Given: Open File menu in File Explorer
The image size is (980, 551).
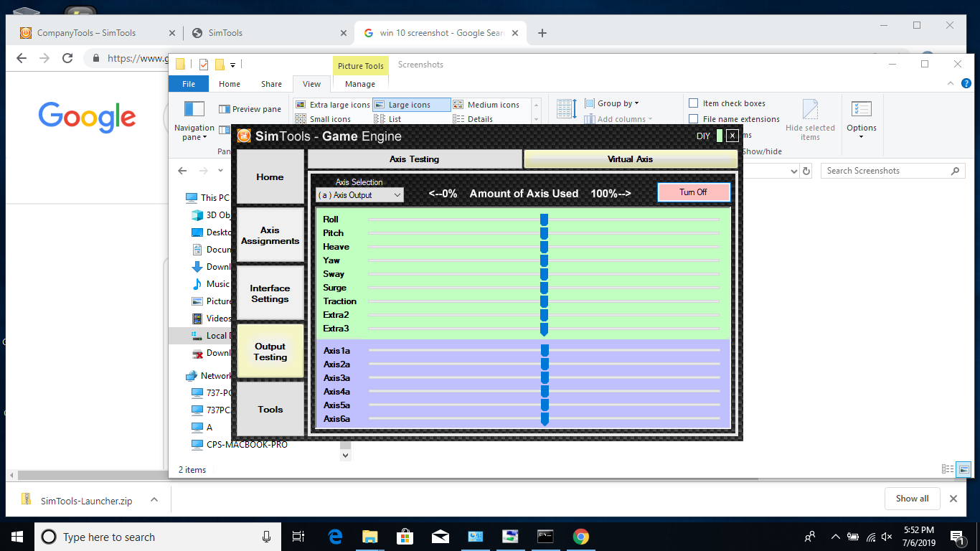Looking at the screenshot, I should click(189, 84).
